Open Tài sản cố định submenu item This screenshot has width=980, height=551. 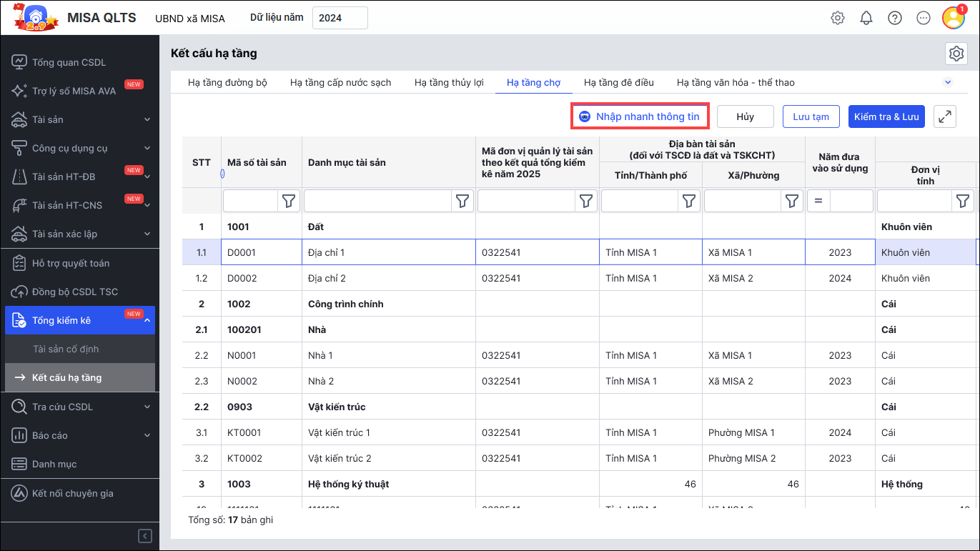click(66, 349)
